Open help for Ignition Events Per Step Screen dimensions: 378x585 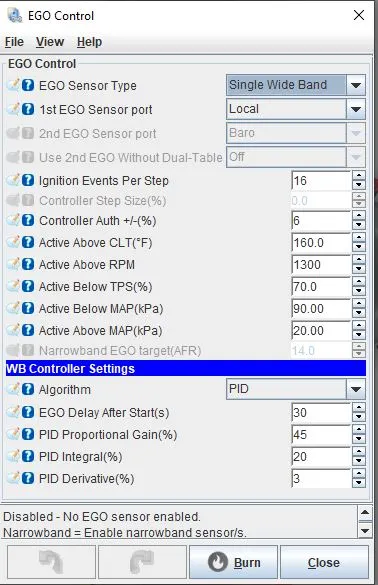(x=28, y=181)
